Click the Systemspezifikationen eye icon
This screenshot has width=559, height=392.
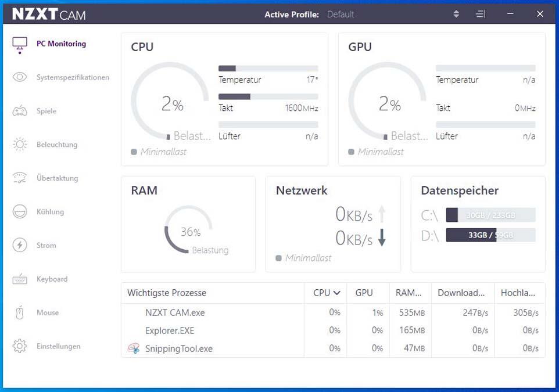20,77
